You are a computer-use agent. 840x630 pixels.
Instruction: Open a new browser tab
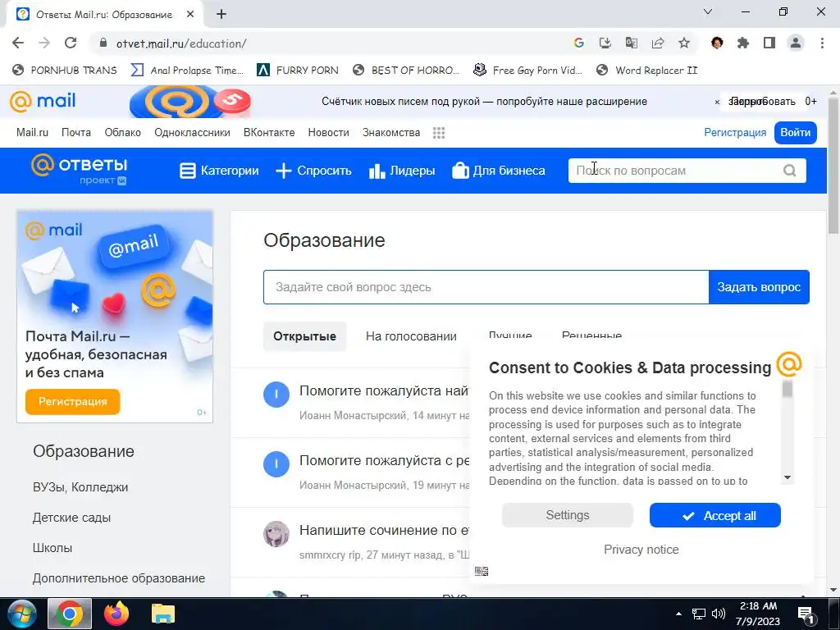221,14
